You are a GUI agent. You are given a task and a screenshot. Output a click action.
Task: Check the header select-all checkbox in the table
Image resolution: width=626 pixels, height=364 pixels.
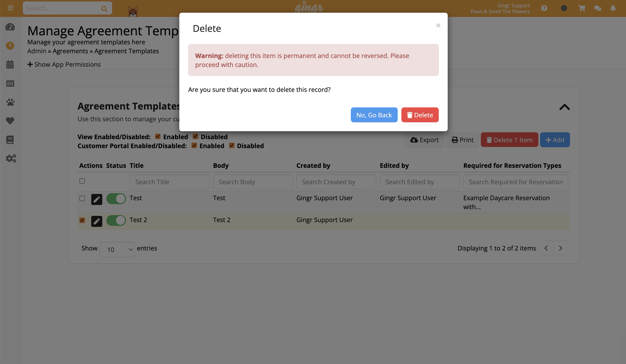tap(82, 181)
